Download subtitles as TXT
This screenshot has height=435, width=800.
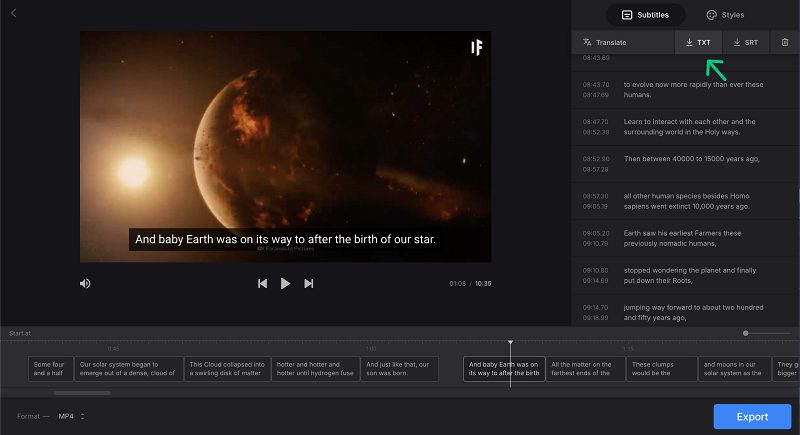[x=698, y=42]
